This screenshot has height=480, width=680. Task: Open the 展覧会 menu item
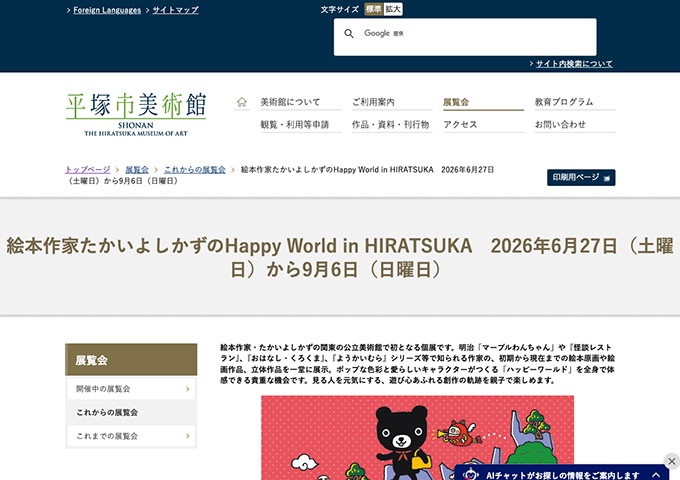tap(483, 102)
